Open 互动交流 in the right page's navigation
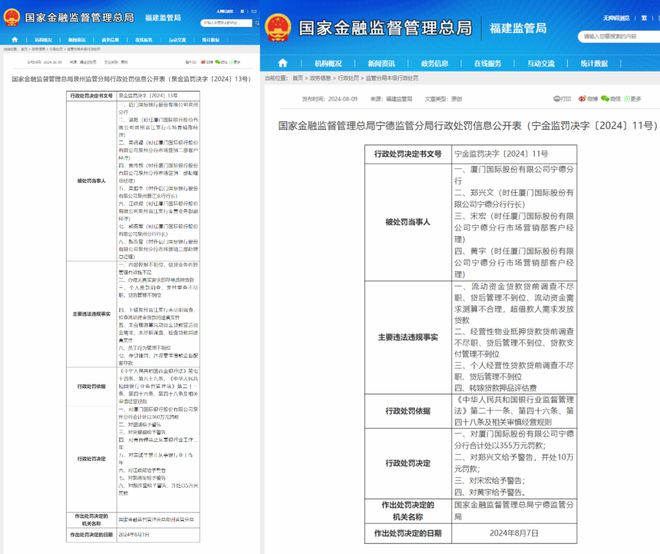The height and width of the screenshot is (554, 660). [541, 64]
